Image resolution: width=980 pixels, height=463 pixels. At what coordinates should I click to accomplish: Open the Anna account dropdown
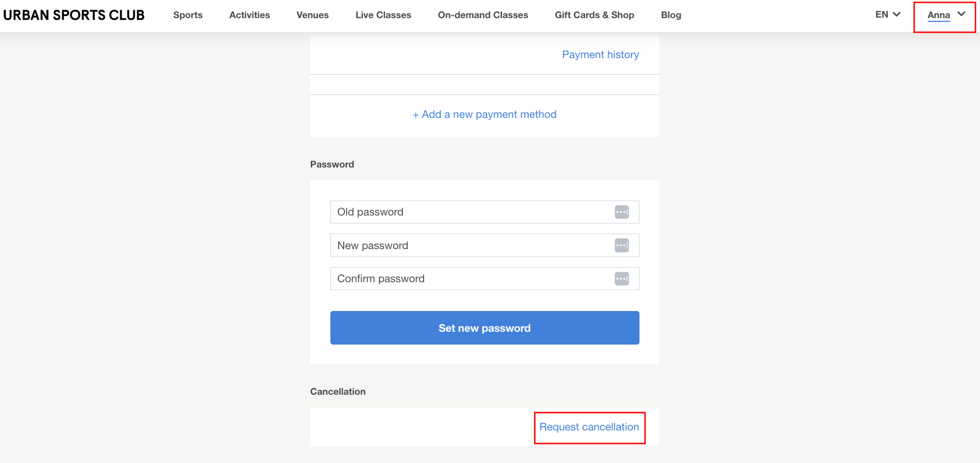coord(944,15)
